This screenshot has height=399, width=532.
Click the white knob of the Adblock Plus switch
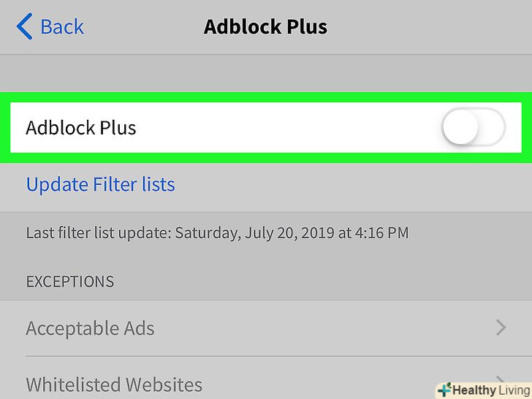coord(460,129)
